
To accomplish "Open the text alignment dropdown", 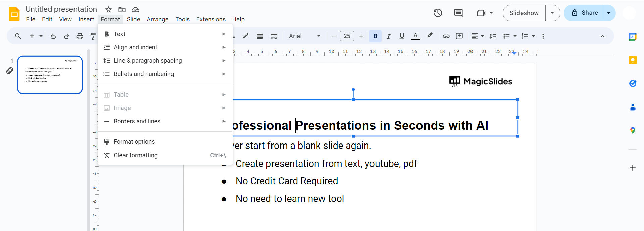I will coord(478,36).
